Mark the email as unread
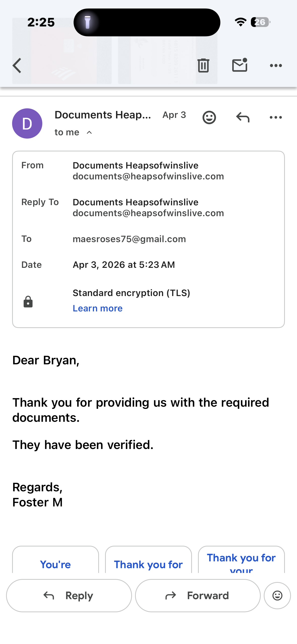This screenshot has width=297, height=644. point(240,66)
